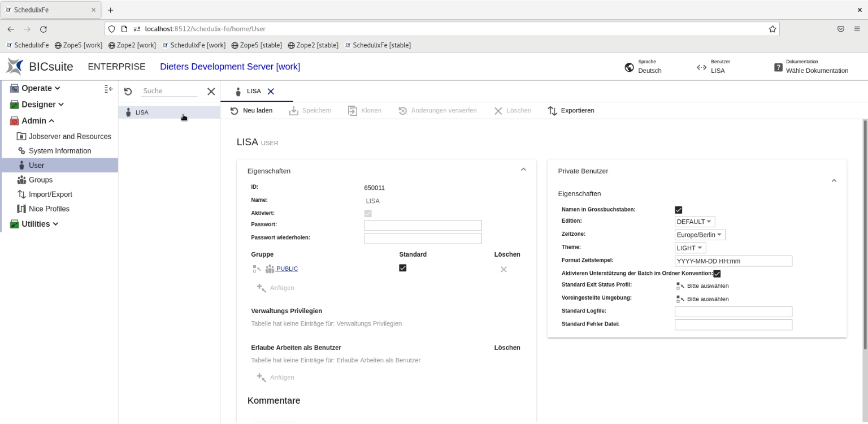Delete the PUBLIC group row
868x424 pixels.
[x=503, y=269]
